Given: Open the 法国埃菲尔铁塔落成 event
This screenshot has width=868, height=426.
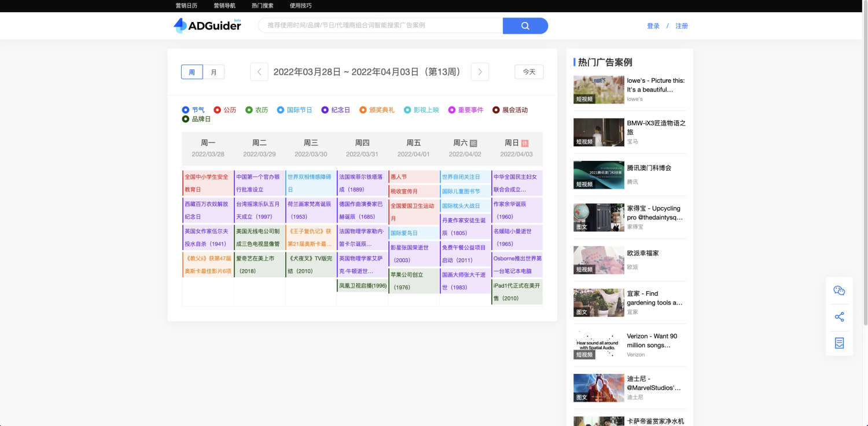Looking at the screenshot, I should coord(362,183).
